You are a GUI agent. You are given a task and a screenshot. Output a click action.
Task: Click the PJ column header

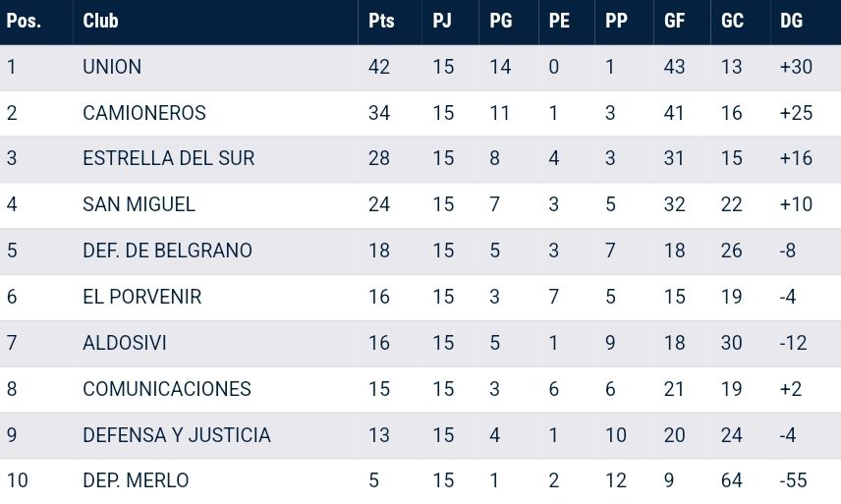442,21
